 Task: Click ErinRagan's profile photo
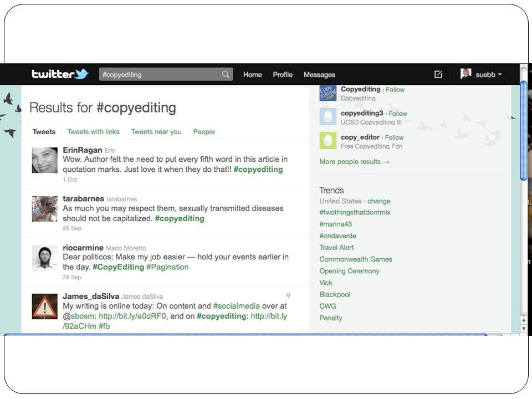[x=44, y=160]
